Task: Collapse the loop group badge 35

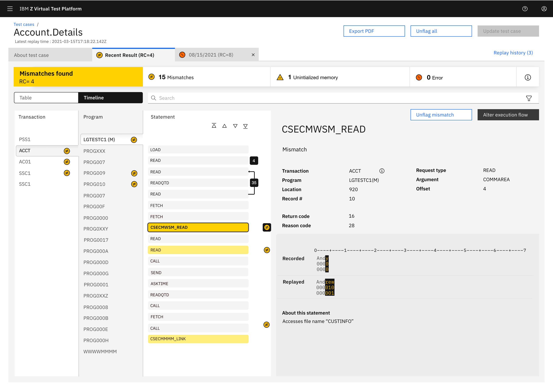Action: [x=254, y=183]
